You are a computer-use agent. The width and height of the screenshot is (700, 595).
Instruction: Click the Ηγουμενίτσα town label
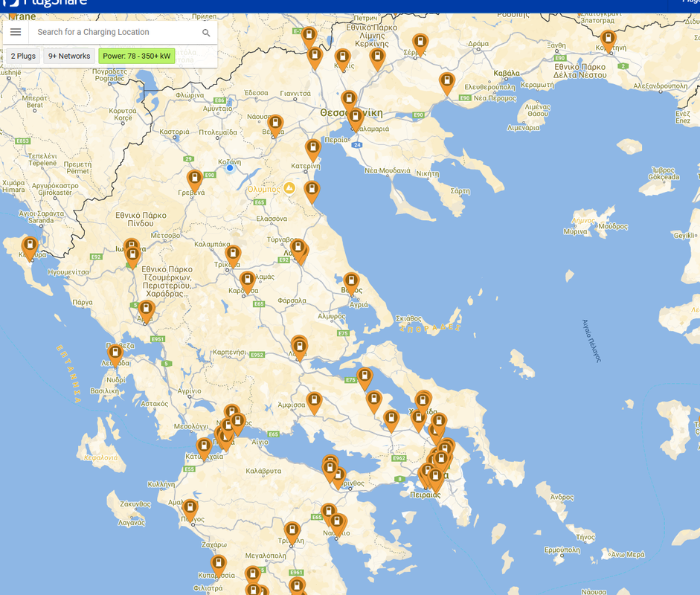(68, 271)
